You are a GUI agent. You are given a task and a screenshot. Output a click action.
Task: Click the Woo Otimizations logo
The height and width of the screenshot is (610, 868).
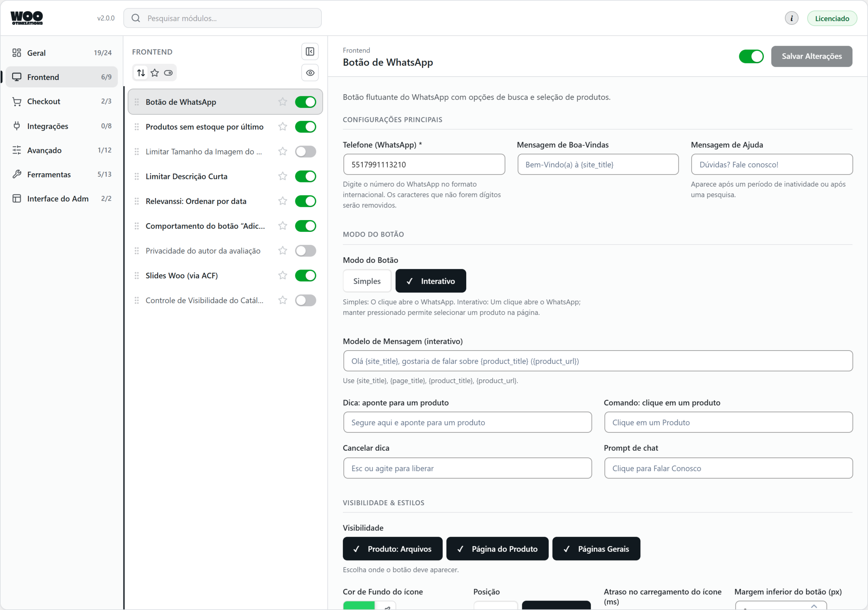[x=26, y=18]
